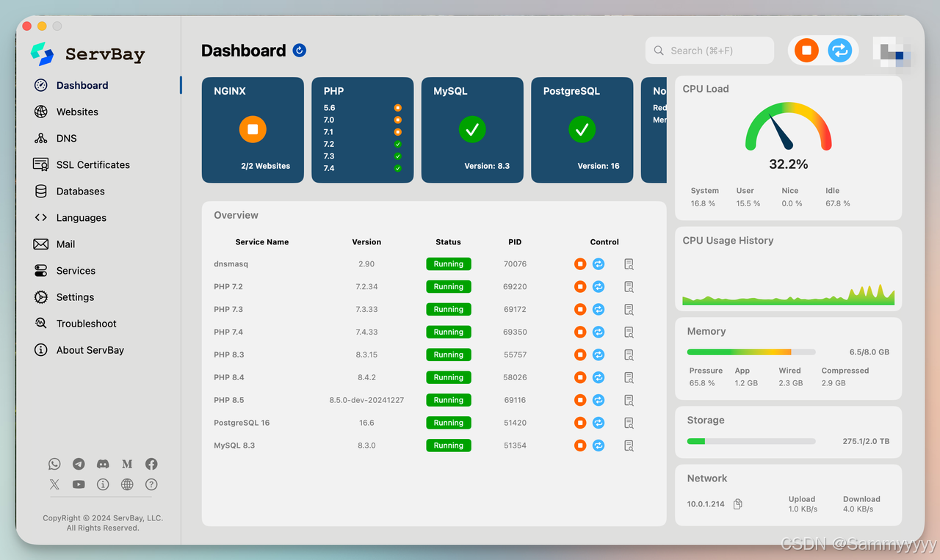Toggle PHP 7.2 status in PHP card
The width and height of the screenshot is (940, 560).
point(398,144)
